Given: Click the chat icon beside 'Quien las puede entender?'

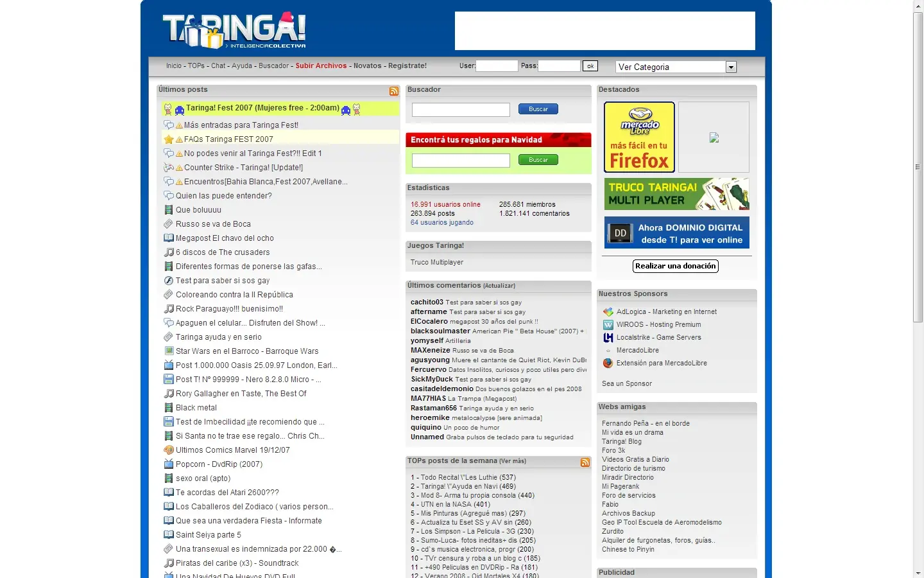Looking at the screenshot, I should (x=169, y=196).
